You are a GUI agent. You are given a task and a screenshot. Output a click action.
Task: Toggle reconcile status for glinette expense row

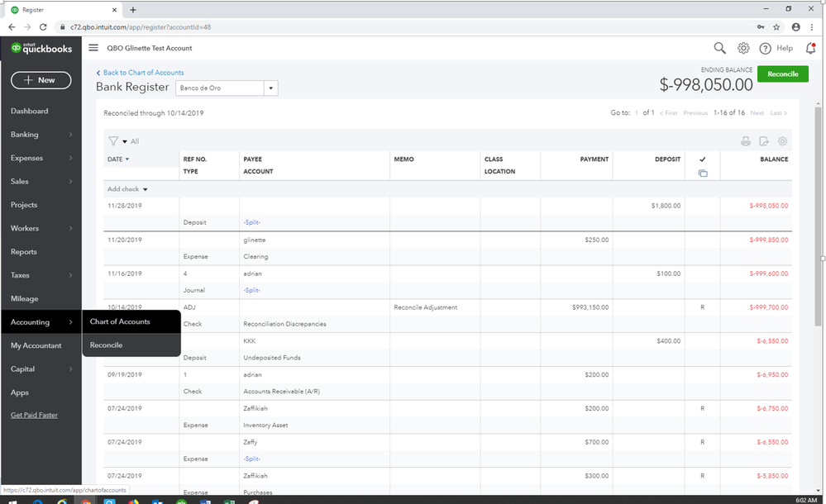tap(702, 240)
